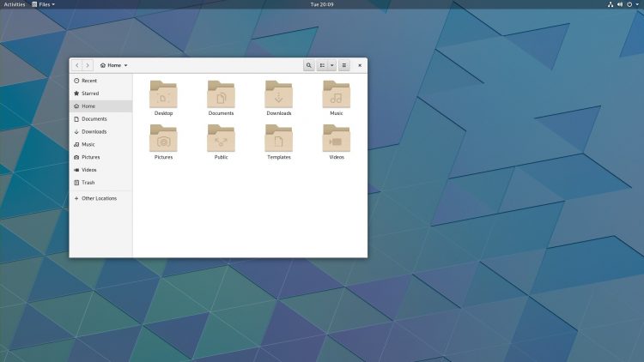Click Activities in the top bar
The image size is (644, 362).
(x=15, y=4)
